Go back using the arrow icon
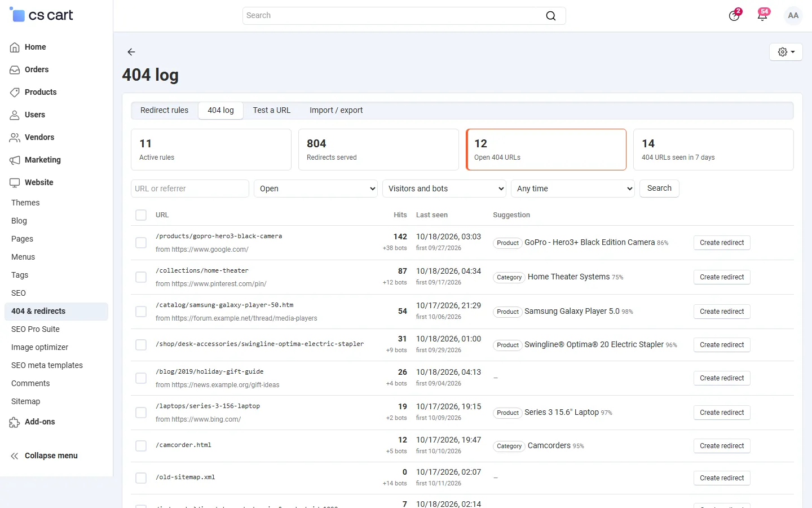Screen dimensions: 812x508 131,52
